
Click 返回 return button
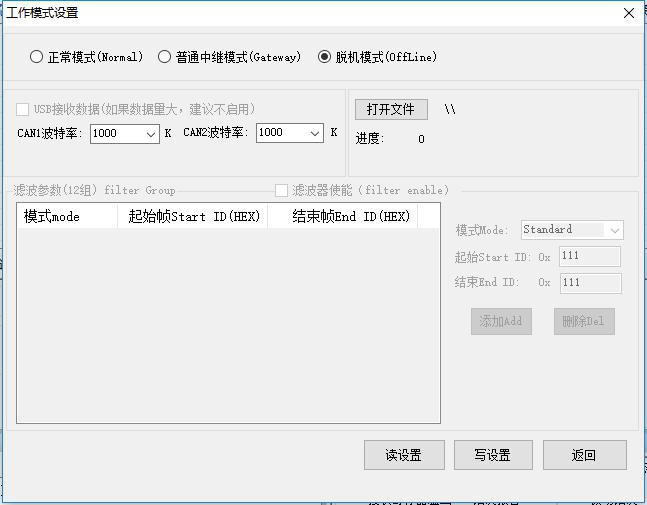584,455
